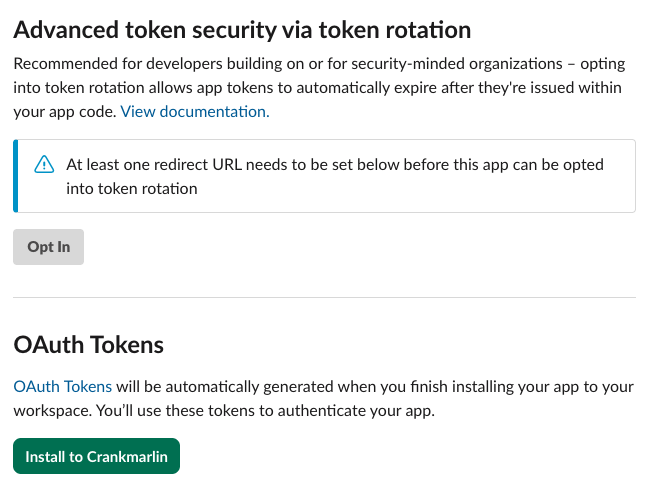Click the warning triangle icon

(44, 165)
